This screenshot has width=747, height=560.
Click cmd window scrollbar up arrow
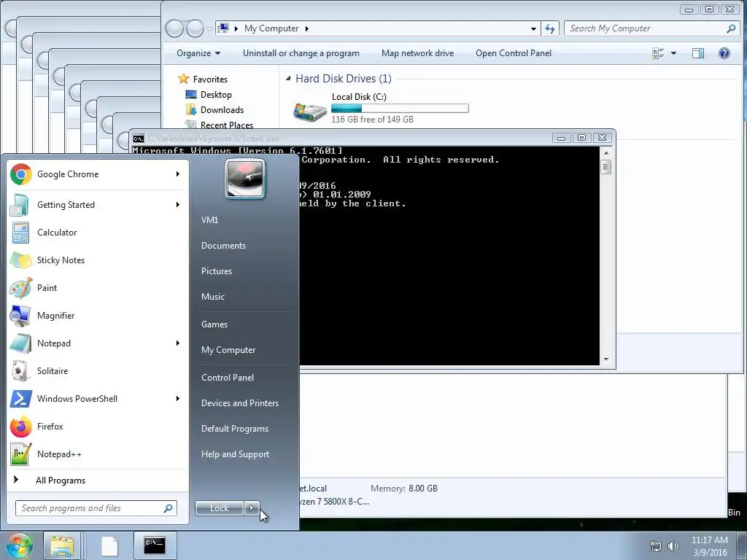(606, 153)
